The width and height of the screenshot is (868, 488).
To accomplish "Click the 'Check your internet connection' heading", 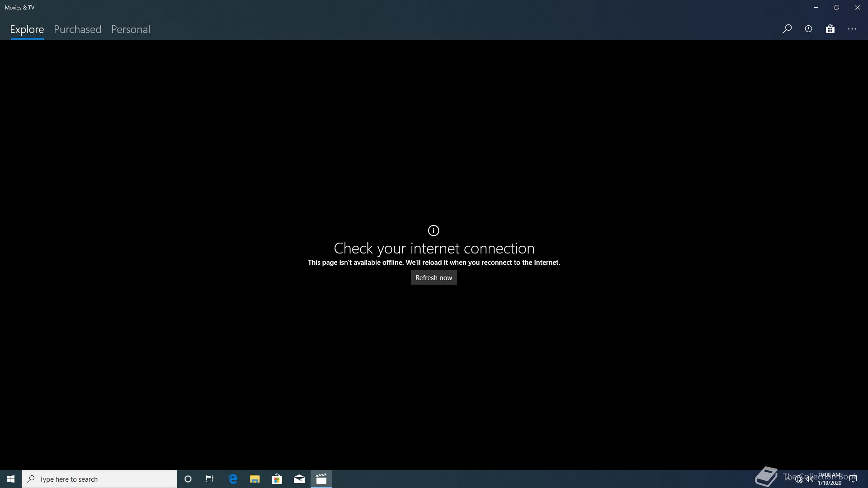I will point(434,248).
